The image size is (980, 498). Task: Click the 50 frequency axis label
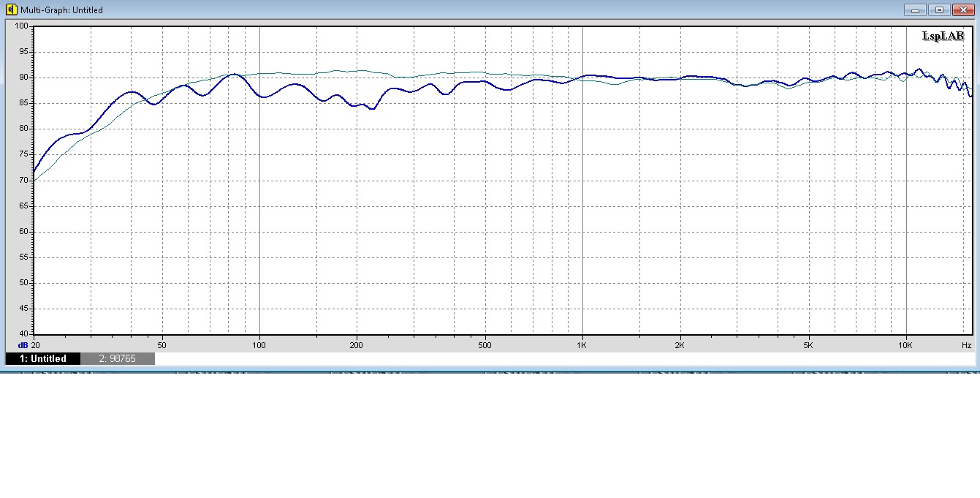(162, 344)
